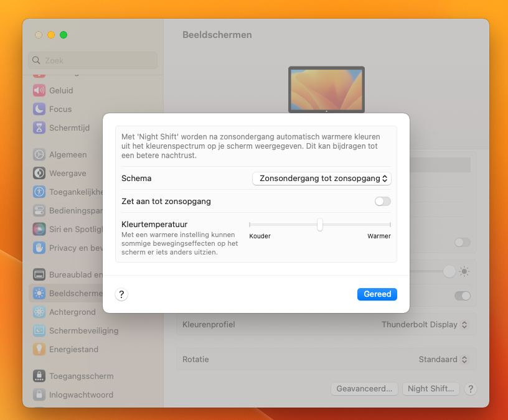
Task: Select Toegangsscherm in the sidebar
Action: click(81, 376)
